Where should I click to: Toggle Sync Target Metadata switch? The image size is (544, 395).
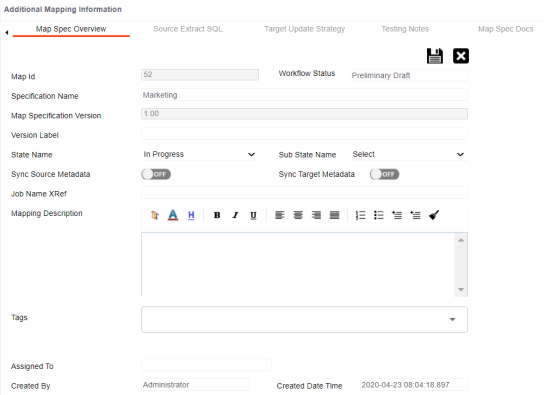click(384, 174)
